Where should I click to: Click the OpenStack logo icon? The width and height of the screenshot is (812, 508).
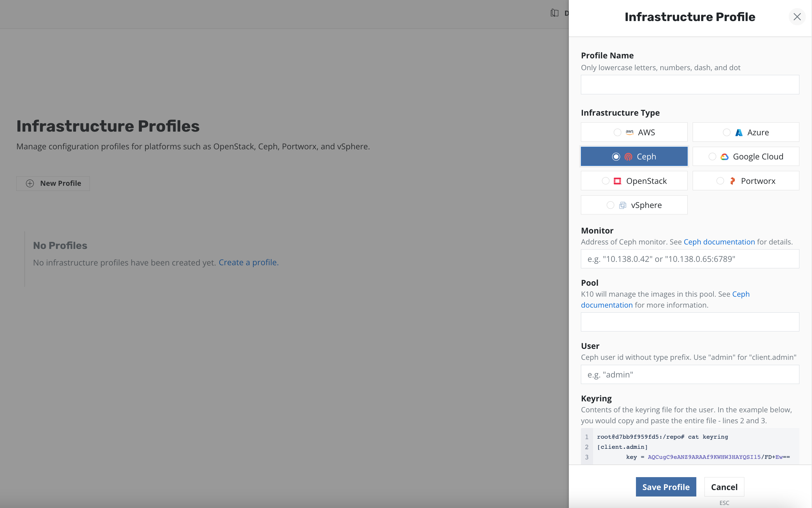(617, 181)
